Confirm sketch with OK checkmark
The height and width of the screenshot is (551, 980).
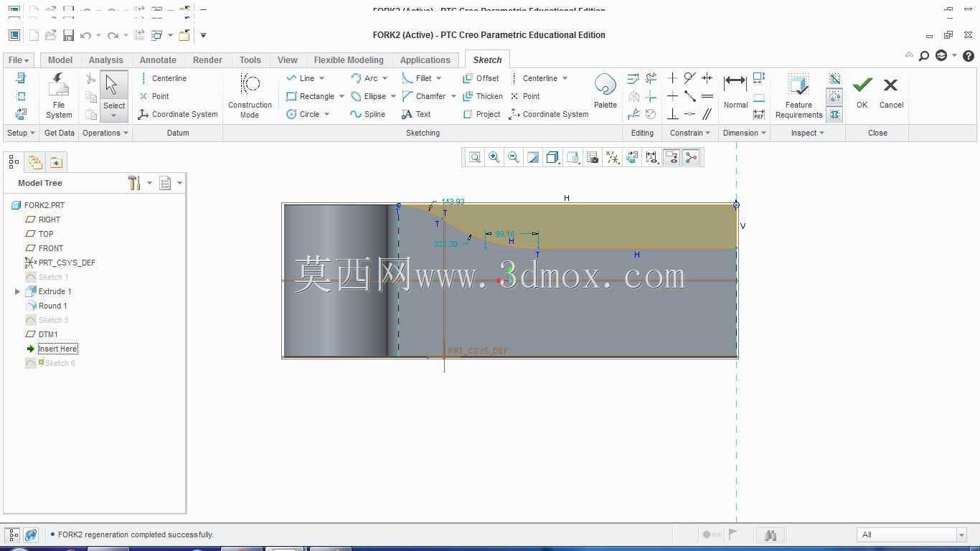coord(862,93)
